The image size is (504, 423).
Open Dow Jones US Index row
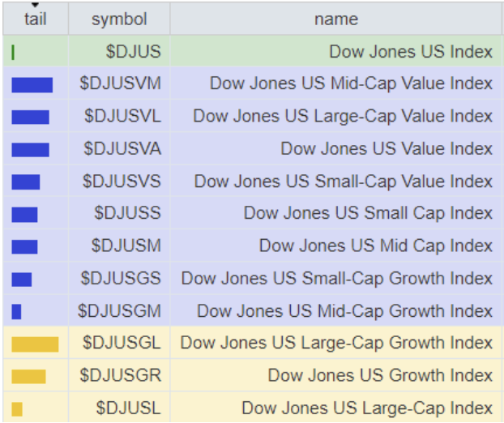point(410,52)
